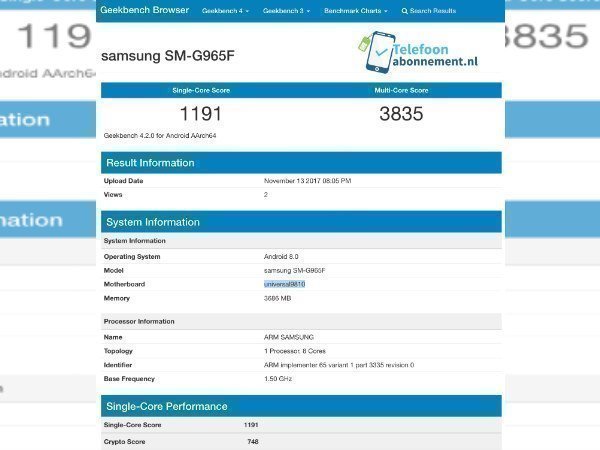Select the Motherboard label
The height and width of the screenshot is (450, 600).
tap(124, 284)
